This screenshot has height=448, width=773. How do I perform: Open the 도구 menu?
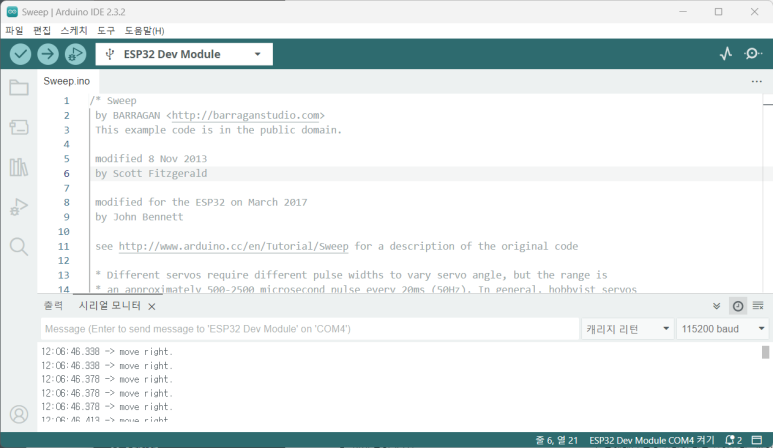click(105, 31)
